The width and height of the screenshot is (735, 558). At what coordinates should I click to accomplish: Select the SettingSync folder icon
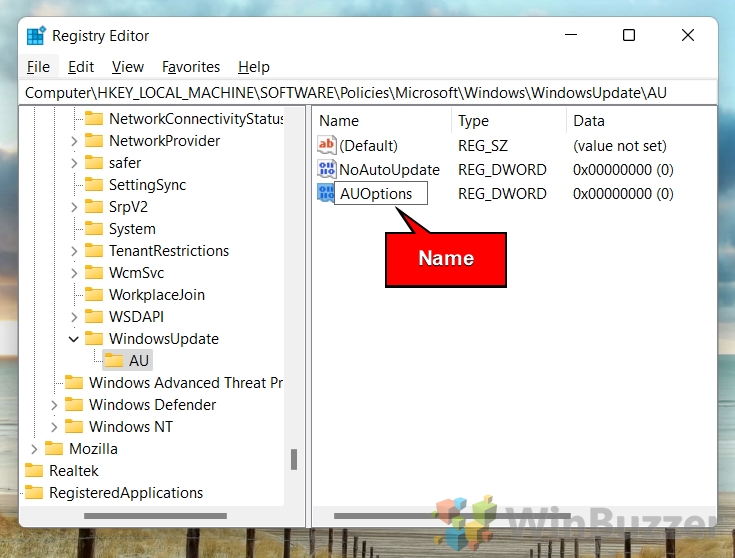(x=94, y=185)
